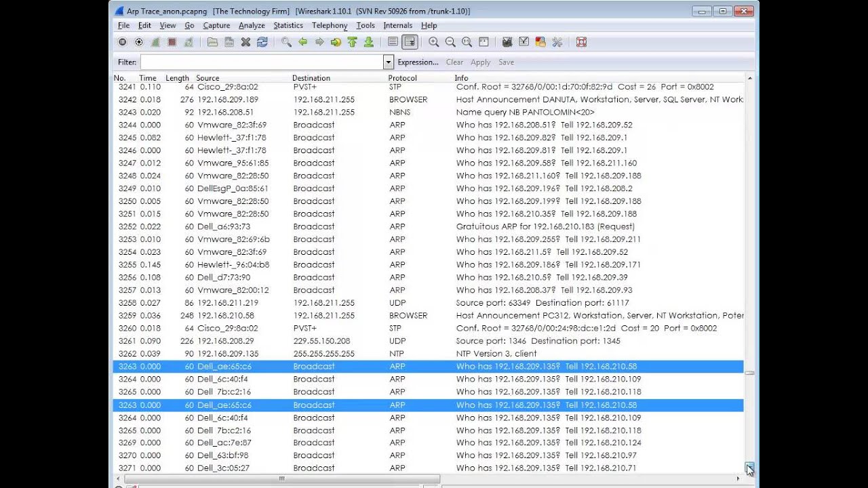868x488 pixels.
Task: Find a packet magnifier icon
Action: [x=286, y=42]
